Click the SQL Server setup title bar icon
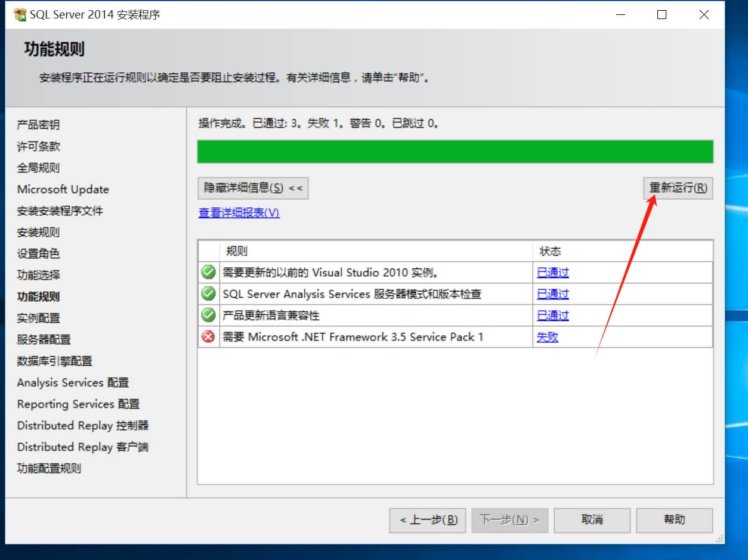Image resolution: width=748 pixels, height=560 pixels. [x=20, y=15]
